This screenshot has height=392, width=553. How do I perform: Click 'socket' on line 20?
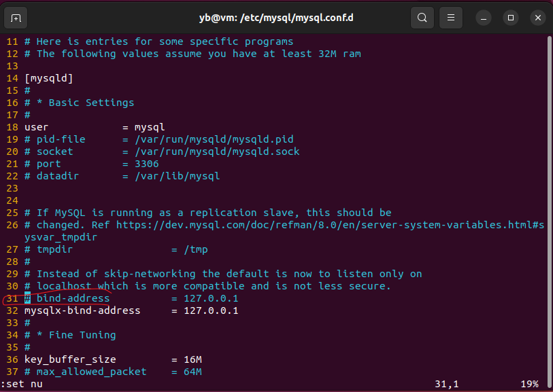(54, 152)
